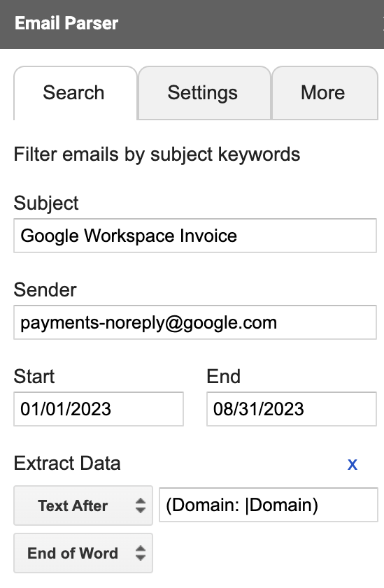Click the Start label
The height and width of the screenshot is (588, 384).
[x=34, y=376]
